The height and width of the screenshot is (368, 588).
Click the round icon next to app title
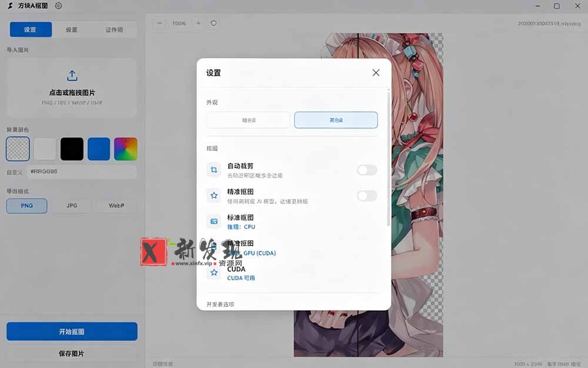pyautogui.click(x=58, y=6)
